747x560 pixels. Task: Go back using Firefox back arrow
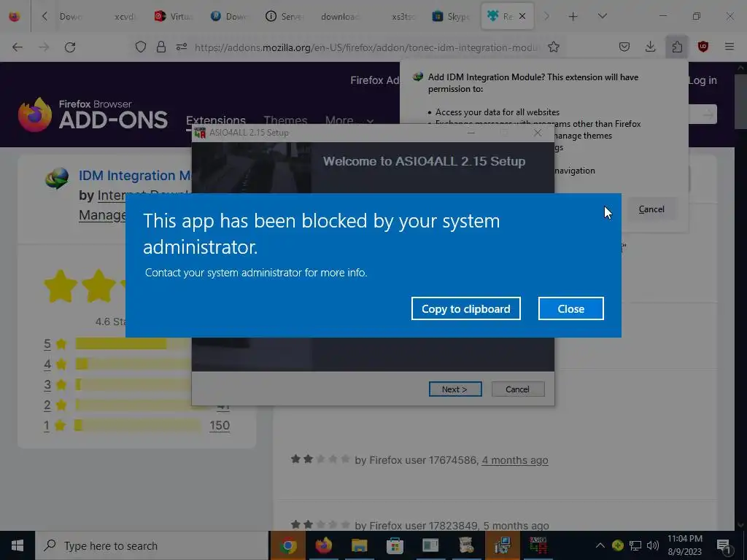tap(18, 47)
